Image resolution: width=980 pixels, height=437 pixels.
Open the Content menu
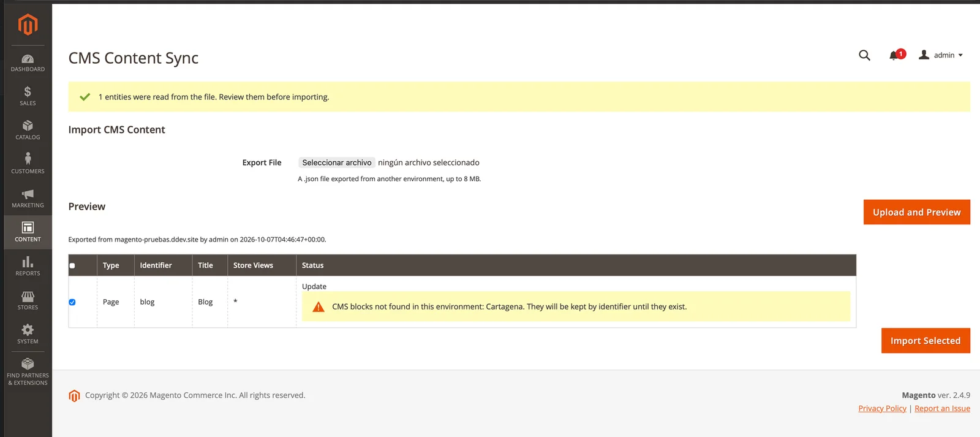(28, 232)
